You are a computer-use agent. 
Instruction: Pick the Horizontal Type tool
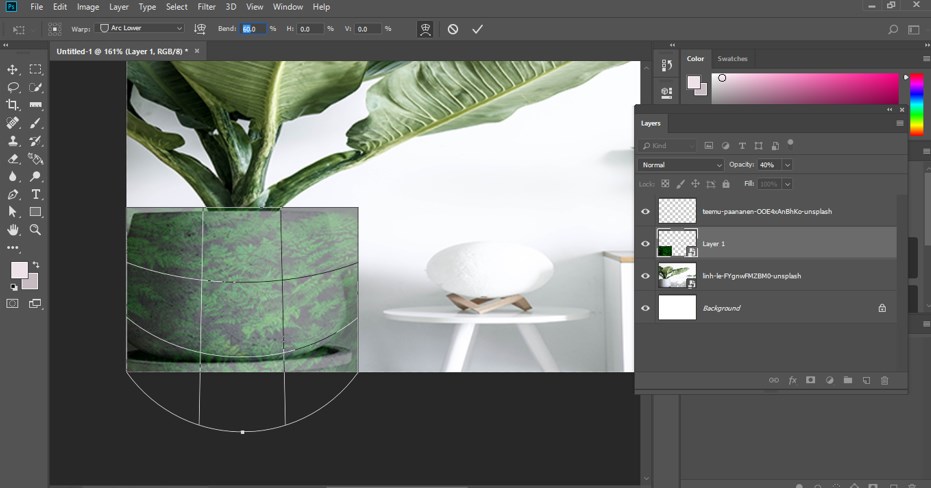click(36, 194)
